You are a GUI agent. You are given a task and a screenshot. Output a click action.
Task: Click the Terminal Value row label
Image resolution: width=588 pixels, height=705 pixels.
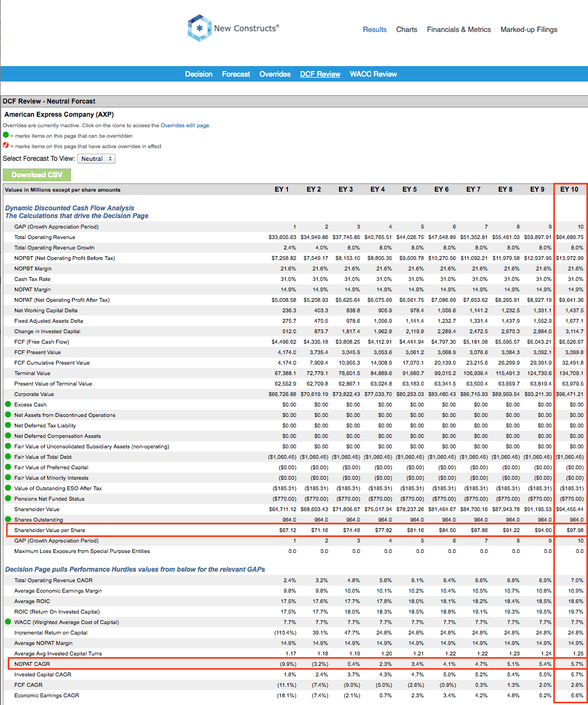(32, 373)
